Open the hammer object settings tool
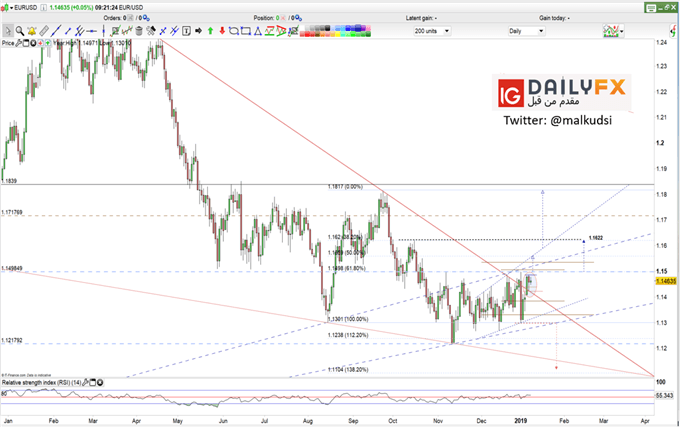The width and height of the screenshot is (680, 427). click(x=151, y=31)
